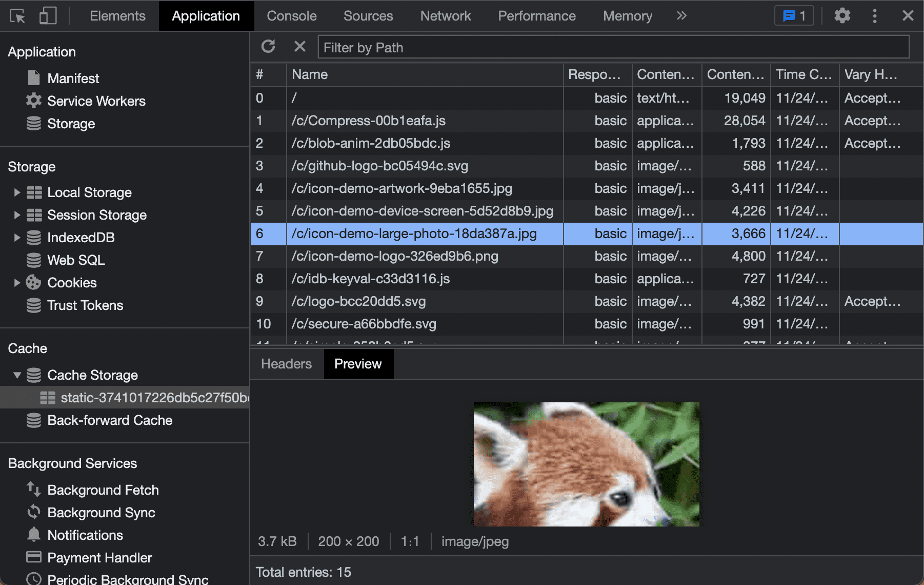Open the Notifications bell section
Image resolution: width=924 pixels, height=585 pixels.
[85, 535]
